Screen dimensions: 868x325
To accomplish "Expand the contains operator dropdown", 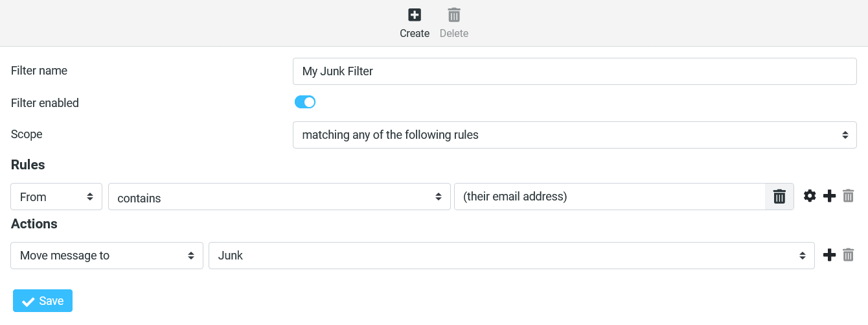I will point(279,197).
